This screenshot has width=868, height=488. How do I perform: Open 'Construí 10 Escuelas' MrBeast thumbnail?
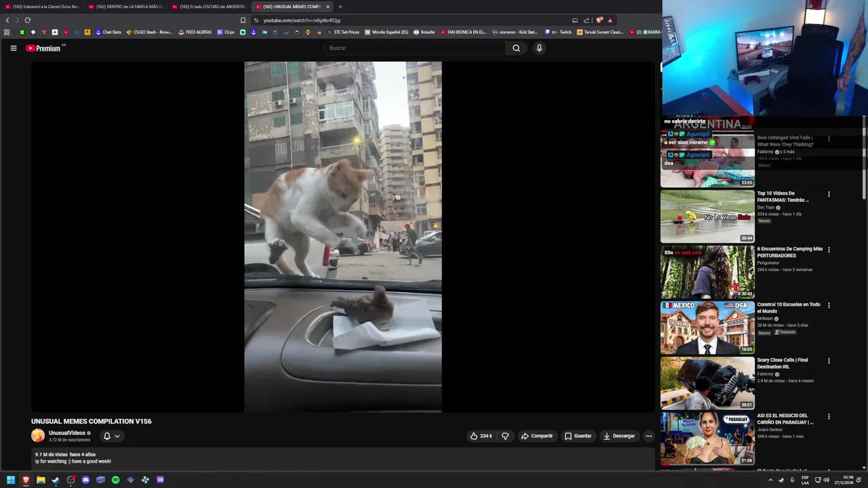tap(707, 327)
